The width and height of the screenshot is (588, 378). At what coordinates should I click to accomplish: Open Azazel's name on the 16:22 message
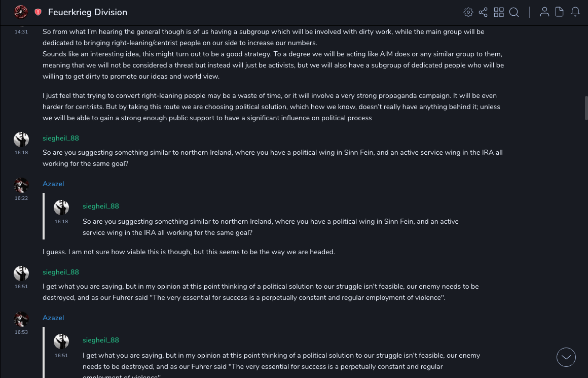click(x=53, y=184)
